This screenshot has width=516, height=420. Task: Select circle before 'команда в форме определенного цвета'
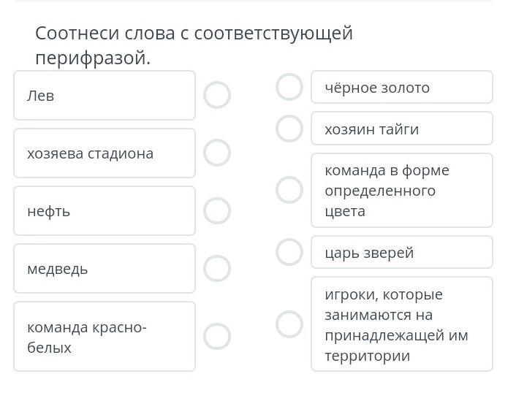289,190
